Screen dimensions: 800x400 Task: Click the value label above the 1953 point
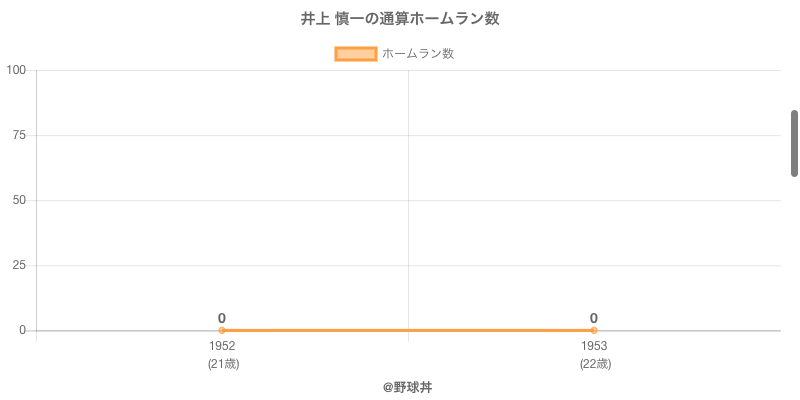594,318
